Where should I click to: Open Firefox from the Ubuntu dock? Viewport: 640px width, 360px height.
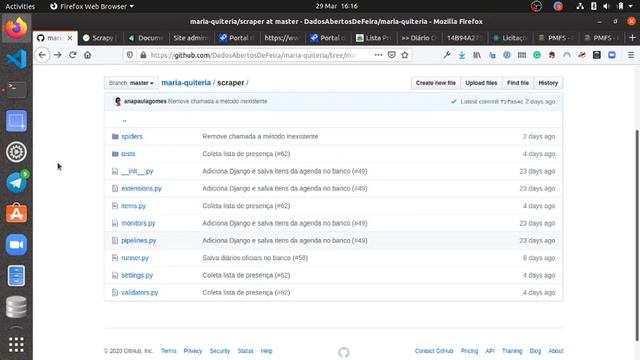pyautogui.click(x=16, y=28)
